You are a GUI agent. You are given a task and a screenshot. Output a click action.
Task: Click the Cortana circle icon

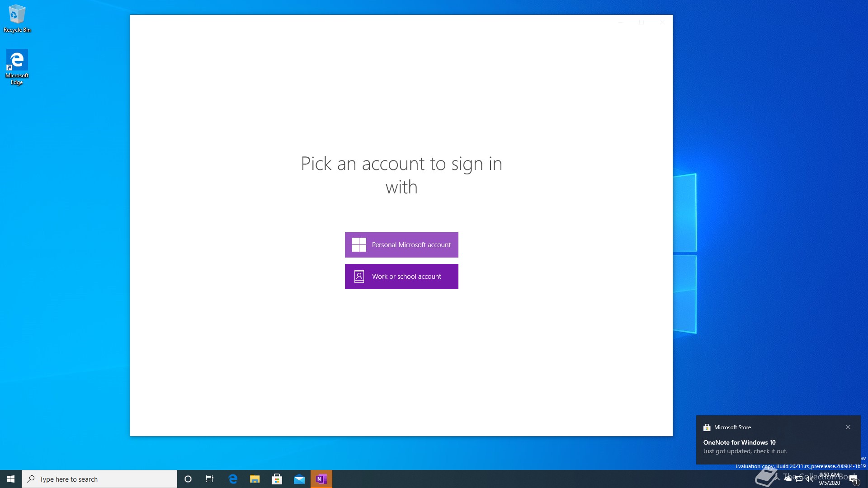pos(188,479)
